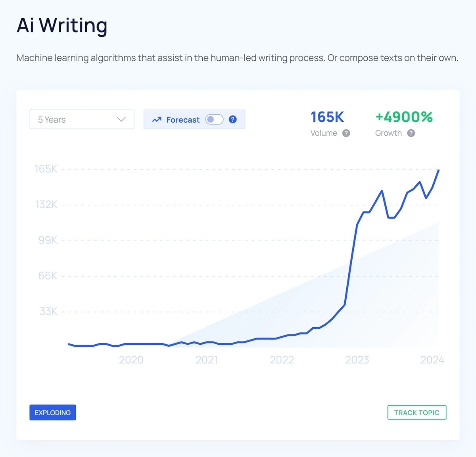476x457 pixels.
Task: Click the 2020 x-axis label
Action: [131, 360]
